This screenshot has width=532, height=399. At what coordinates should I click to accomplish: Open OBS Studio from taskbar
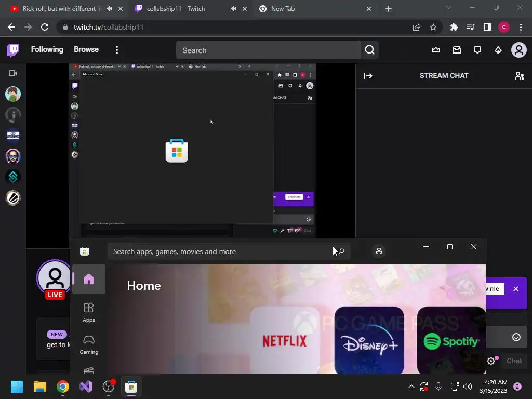[109, 387]
